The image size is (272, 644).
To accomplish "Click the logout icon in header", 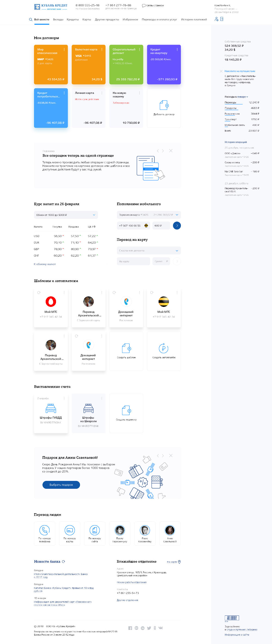I will coord(222,19).
